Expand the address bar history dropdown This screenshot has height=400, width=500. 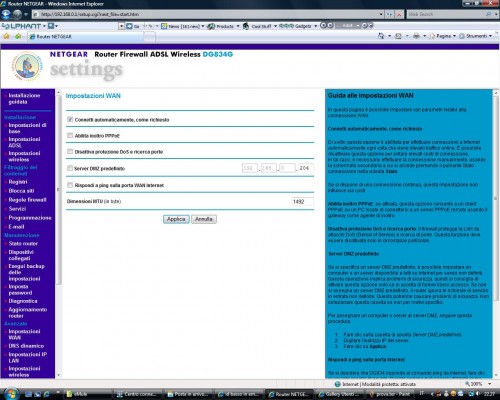point(381,14)
